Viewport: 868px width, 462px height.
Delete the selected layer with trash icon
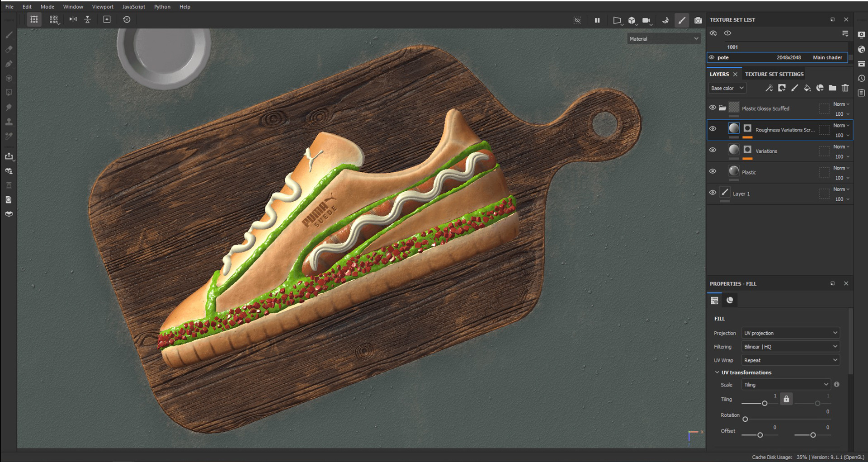(845, 88)
